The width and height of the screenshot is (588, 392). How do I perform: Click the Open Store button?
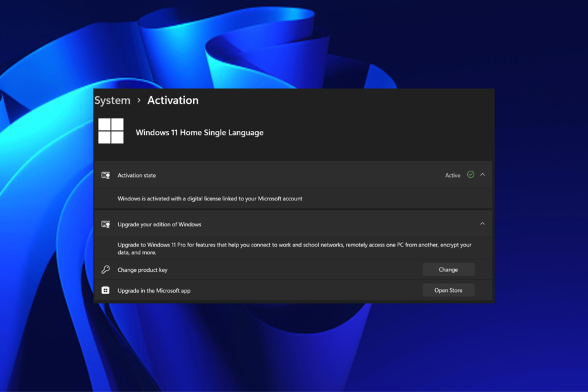(x=448, y=290)
